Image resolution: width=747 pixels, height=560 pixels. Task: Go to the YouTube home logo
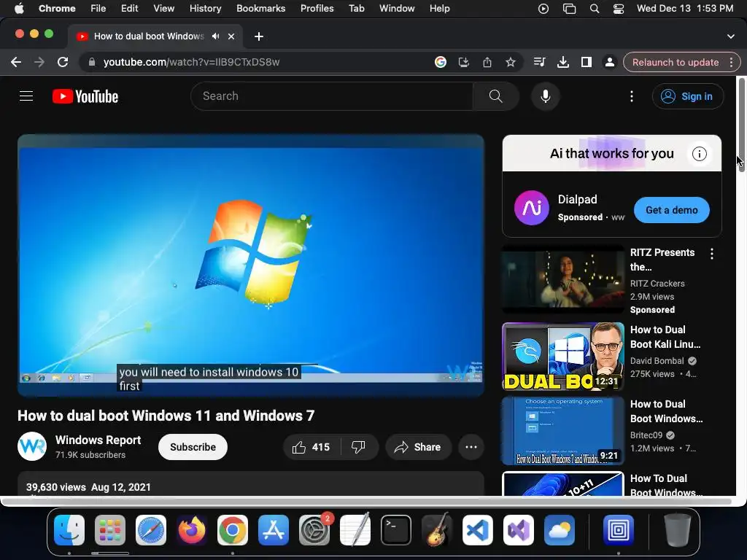tap(85, 96)
